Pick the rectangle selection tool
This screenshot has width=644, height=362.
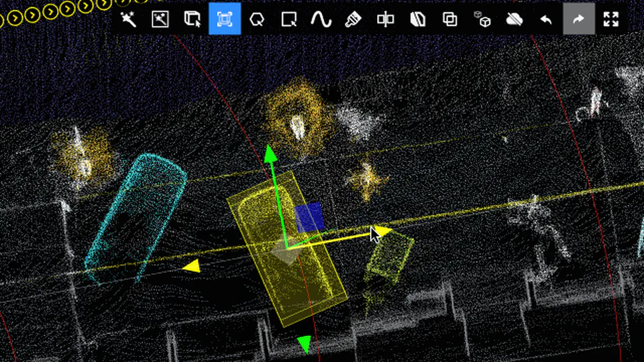289,19
